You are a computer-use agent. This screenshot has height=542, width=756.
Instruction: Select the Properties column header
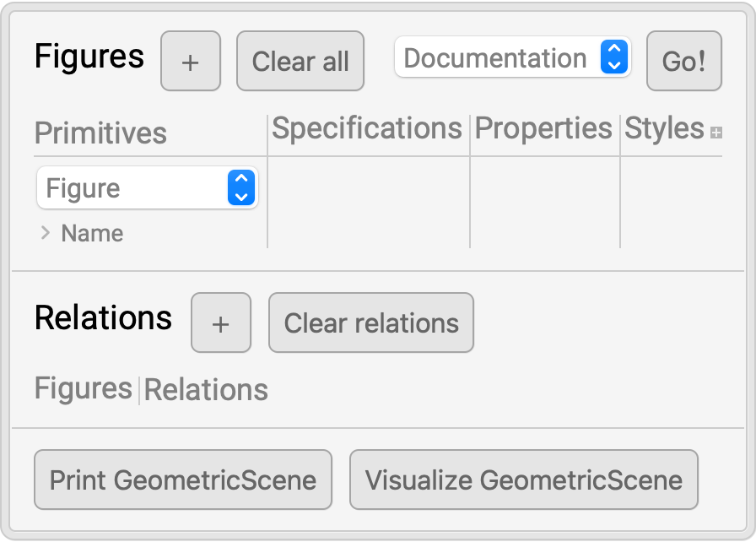(x=543, y=128)
